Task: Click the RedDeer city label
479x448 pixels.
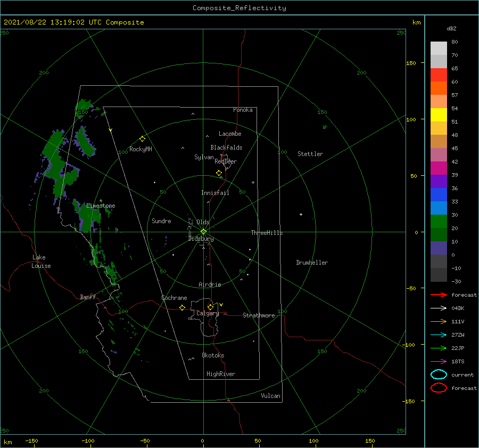Action: [226, 161]
